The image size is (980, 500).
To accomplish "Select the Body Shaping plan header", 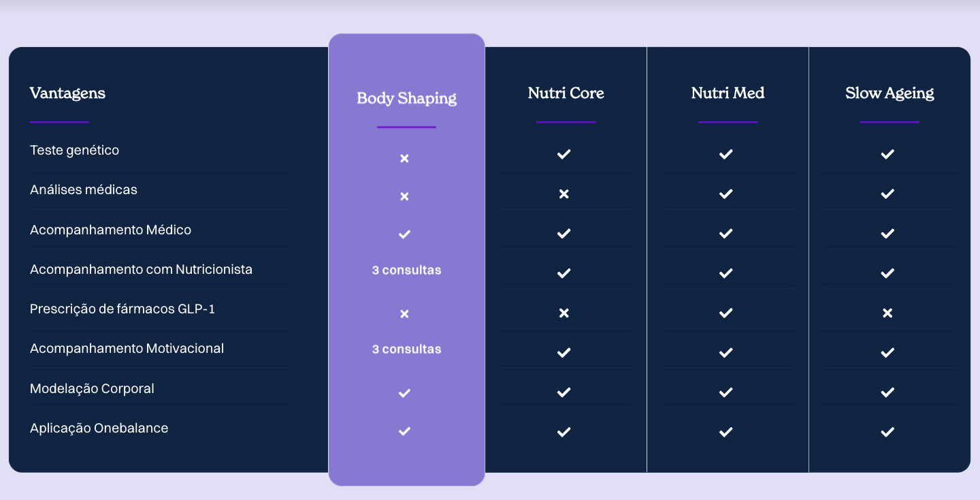I will (x=406, y=98).
